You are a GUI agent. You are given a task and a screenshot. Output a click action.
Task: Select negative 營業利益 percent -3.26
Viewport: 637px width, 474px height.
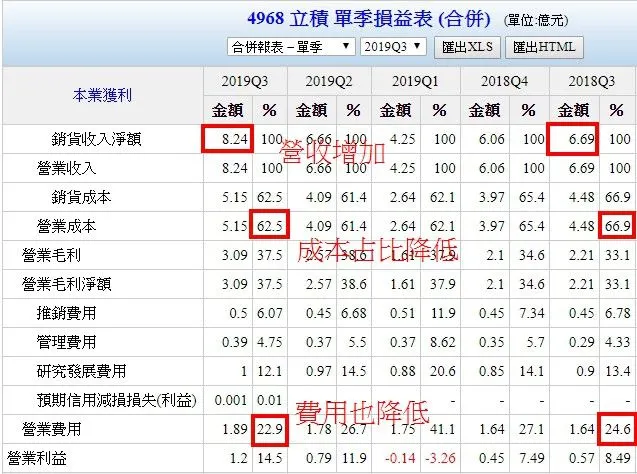point(440,459)
